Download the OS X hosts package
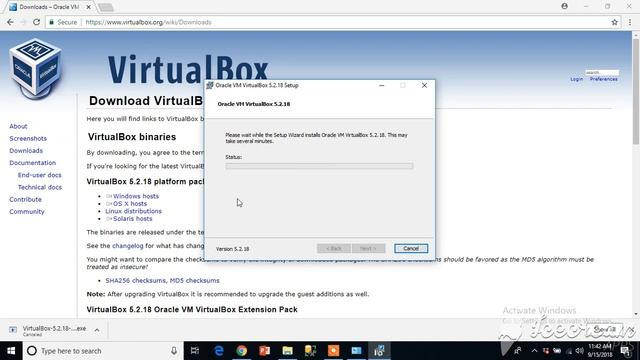Image resolution: width=640 pixels, height=360 pixels. pos(130,204)
